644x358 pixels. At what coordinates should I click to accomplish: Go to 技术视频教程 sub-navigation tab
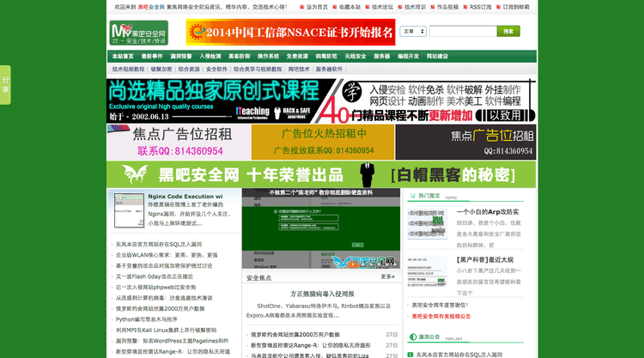129,69
